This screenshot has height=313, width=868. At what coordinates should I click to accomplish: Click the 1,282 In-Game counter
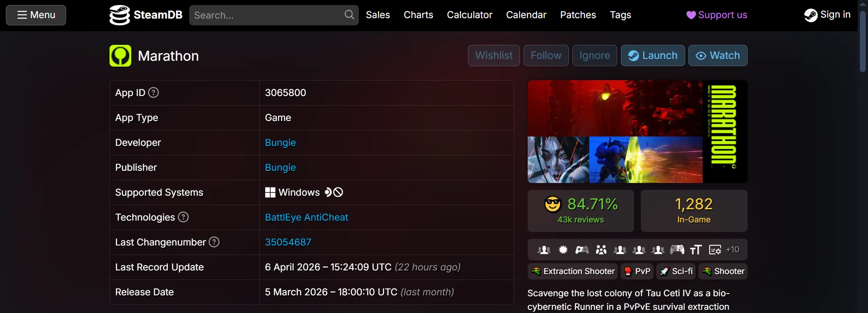click(694, 211)
